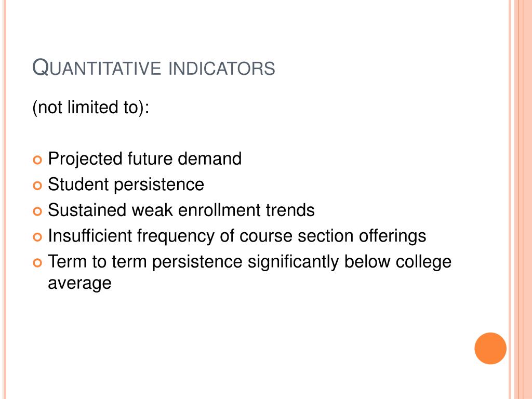The width and height of the screenshot is (532, 399).
Task: Click the word 'indicators' in the heading
Action: [221, 68]
